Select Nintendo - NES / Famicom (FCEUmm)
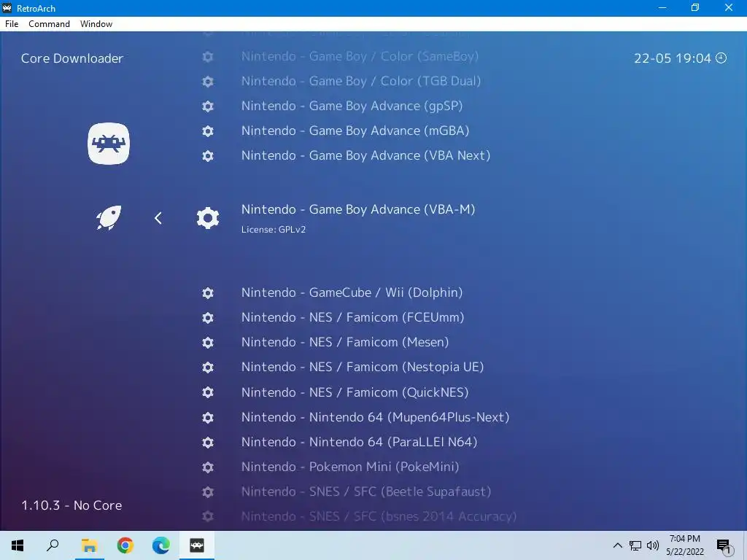The width and height of the screenshot is (747, 560). 352,318
